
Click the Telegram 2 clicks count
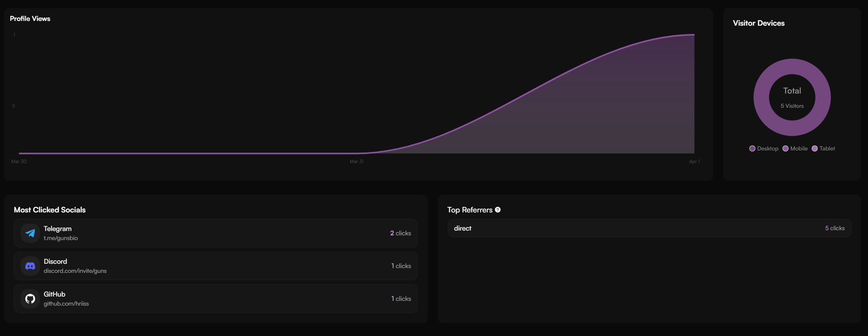tap(401, 233)
